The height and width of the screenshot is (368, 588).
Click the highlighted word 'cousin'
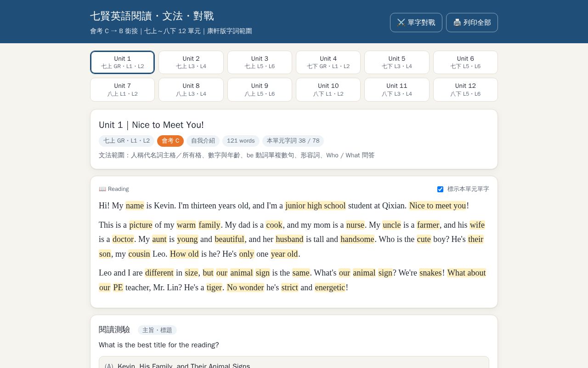click(x=139, y=254)
